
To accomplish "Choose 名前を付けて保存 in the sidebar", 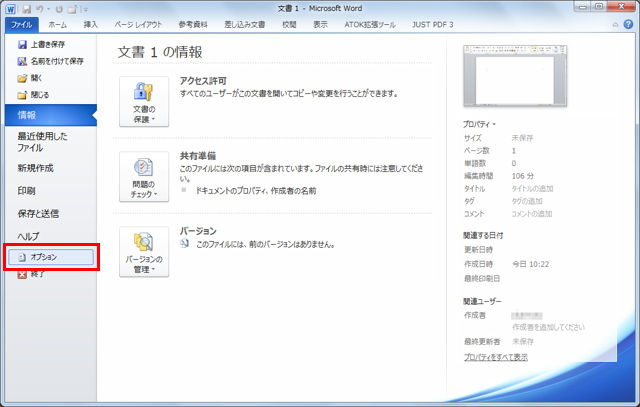I will pos(51,61).
